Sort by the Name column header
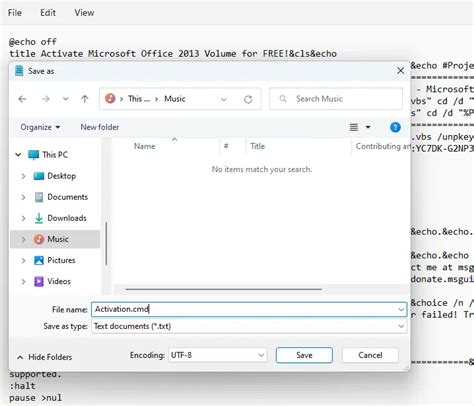 click(x=144, y=146)
